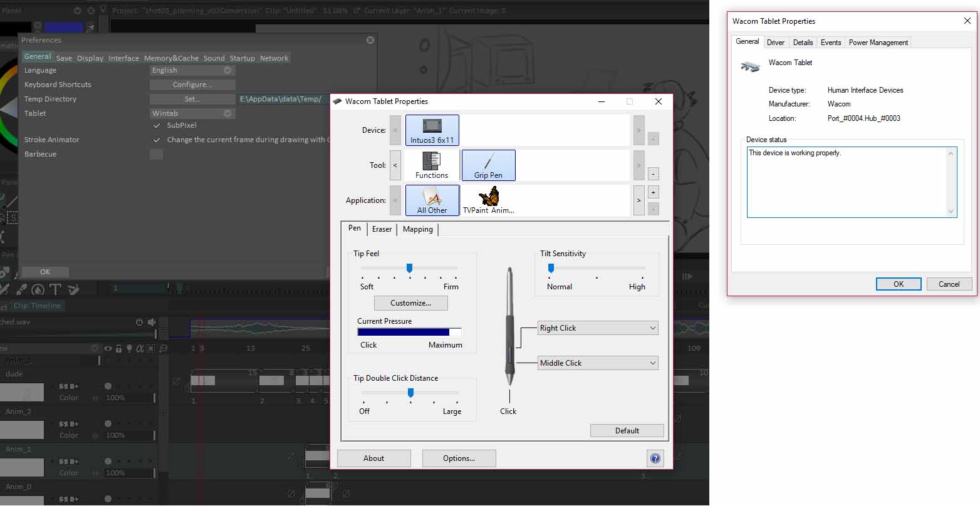980x506 pixels.
Task: Open Wacom help with the question mark icon
Action: [x=655, y=458]
